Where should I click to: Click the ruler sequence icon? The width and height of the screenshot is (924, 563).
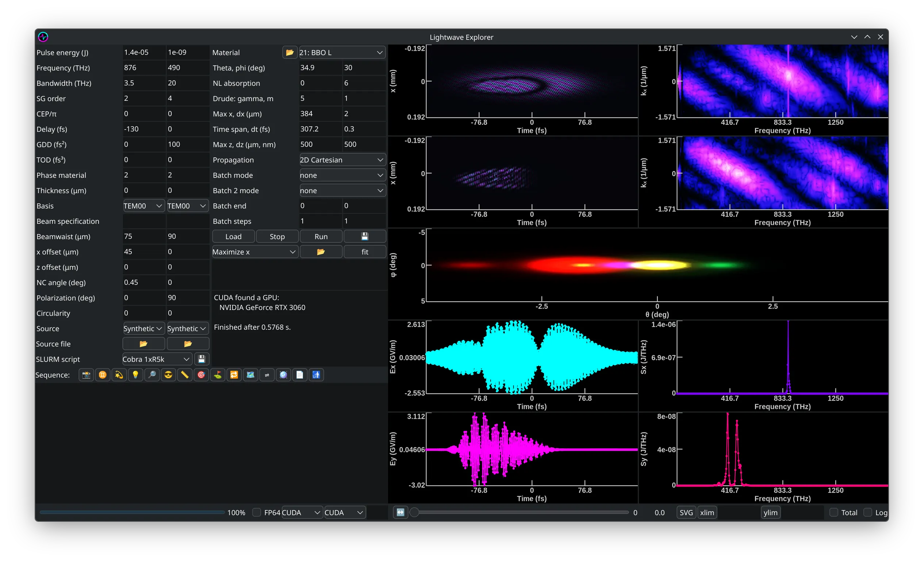[x=185, y=375]
